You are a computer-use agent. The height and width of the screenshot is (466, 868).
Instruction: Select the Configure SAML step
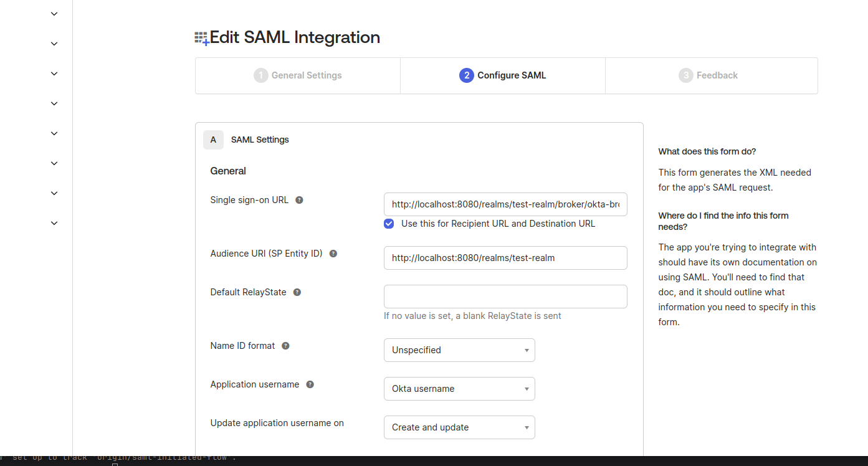(502, 75)
